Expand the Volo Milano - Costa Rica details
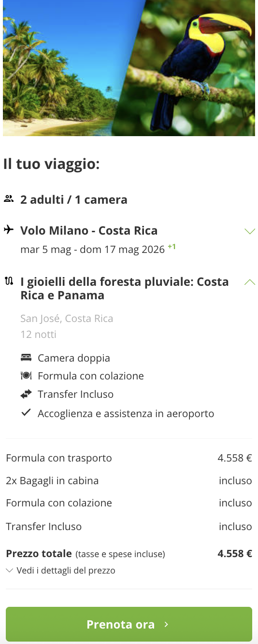The width and height of the screenshot is (258, 644). tap(250, 231)
